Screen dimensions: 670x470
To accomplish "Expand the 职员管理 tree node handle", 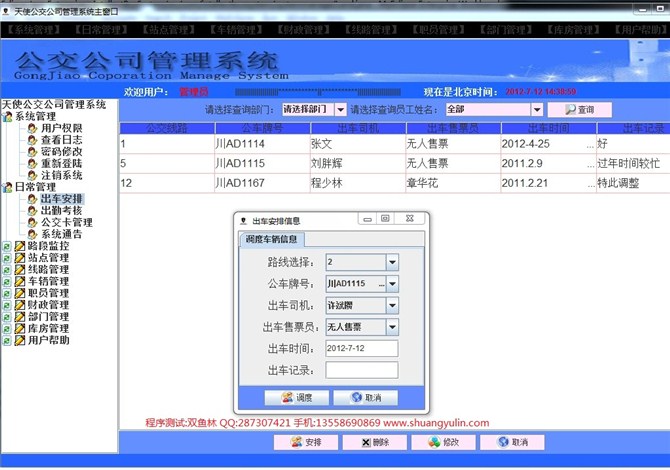I will tap(6, 294).
